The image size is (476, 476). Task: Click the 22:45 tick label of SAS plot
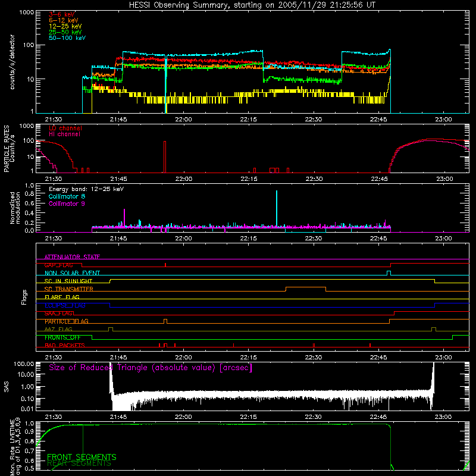(x=378, y=417)
